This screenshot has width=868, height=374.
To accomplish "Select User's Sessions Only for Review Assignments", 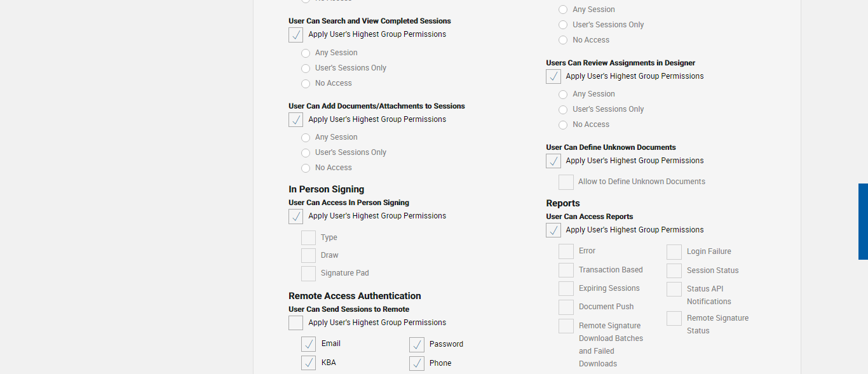I will coord(563,110).
